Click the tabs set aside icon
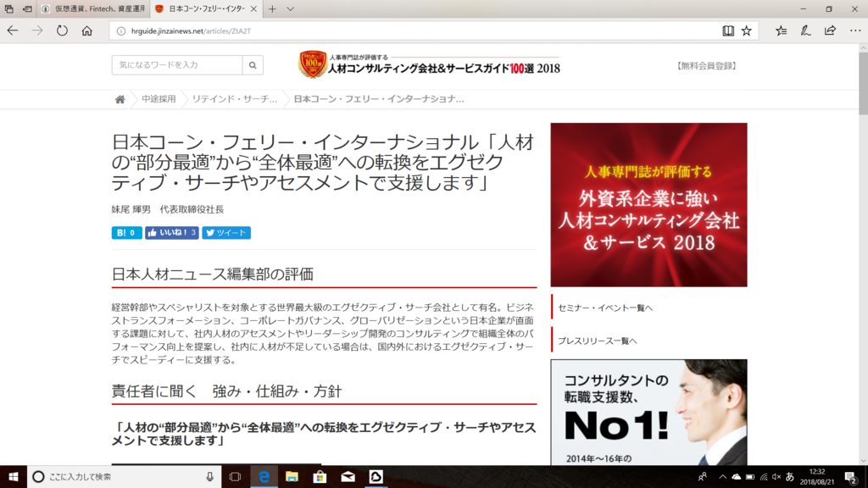Screen dimensions: 868x488 8,8
